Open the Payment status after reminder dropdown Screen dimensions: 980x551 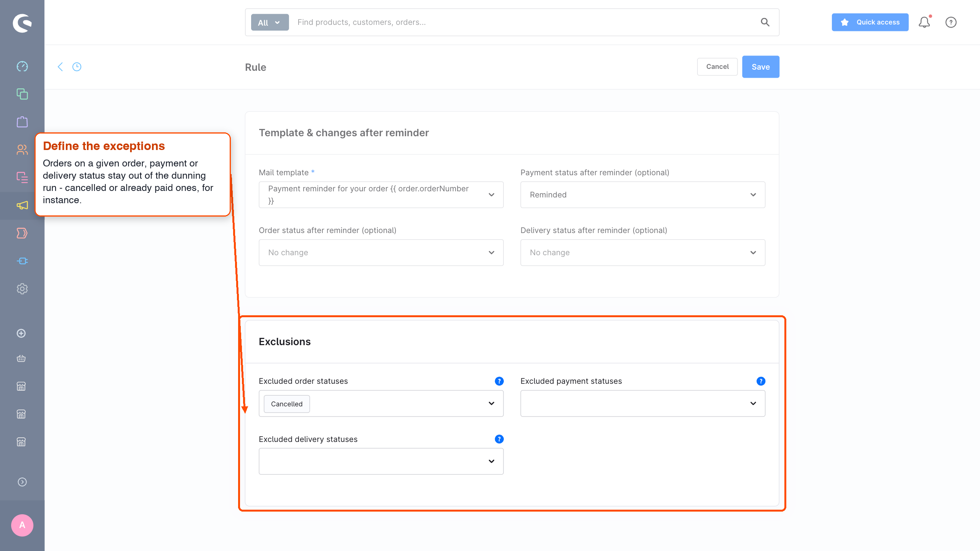coord(643,195)
